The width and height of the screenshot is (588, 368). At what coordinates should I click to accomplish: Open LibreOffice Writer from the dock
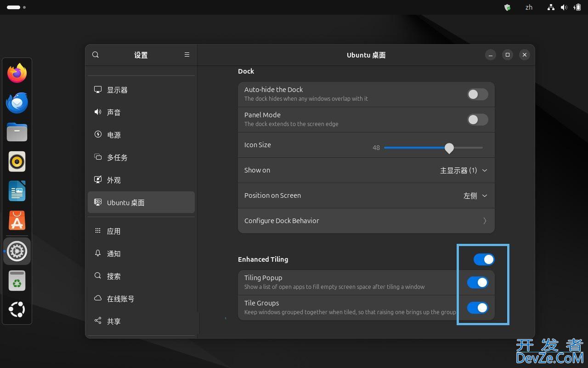point(17,191)
